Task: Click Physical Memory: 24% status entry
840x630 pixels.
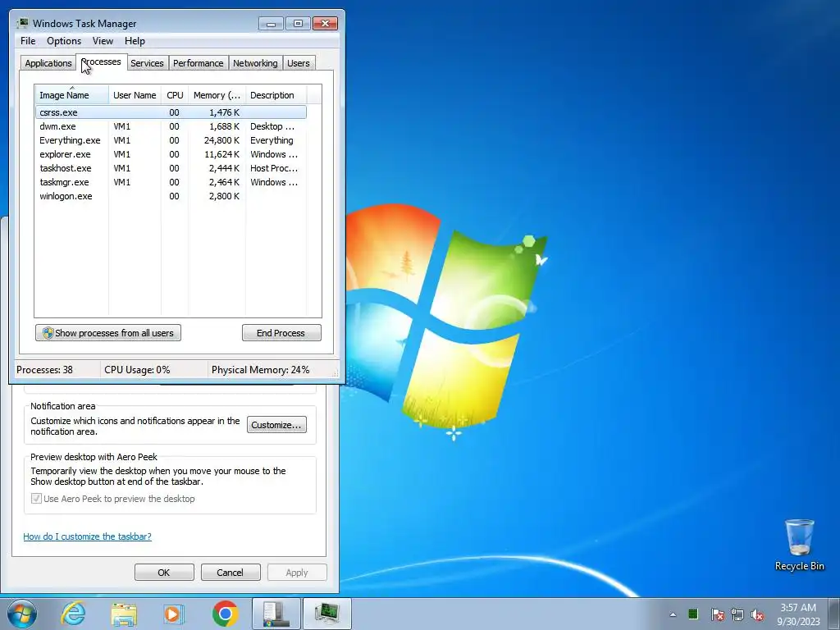Action: [260, 370]
